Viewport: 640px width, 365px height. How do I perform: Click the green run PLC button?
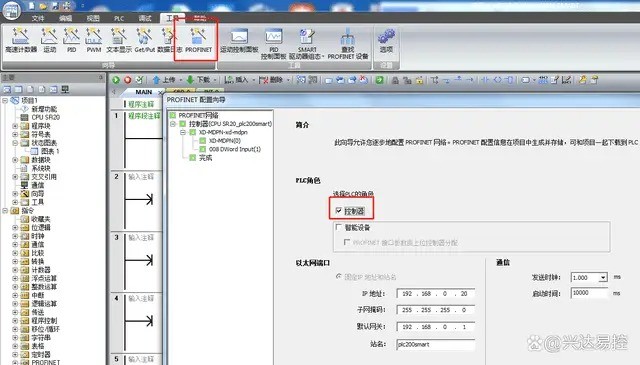click(x=116, y=80)
